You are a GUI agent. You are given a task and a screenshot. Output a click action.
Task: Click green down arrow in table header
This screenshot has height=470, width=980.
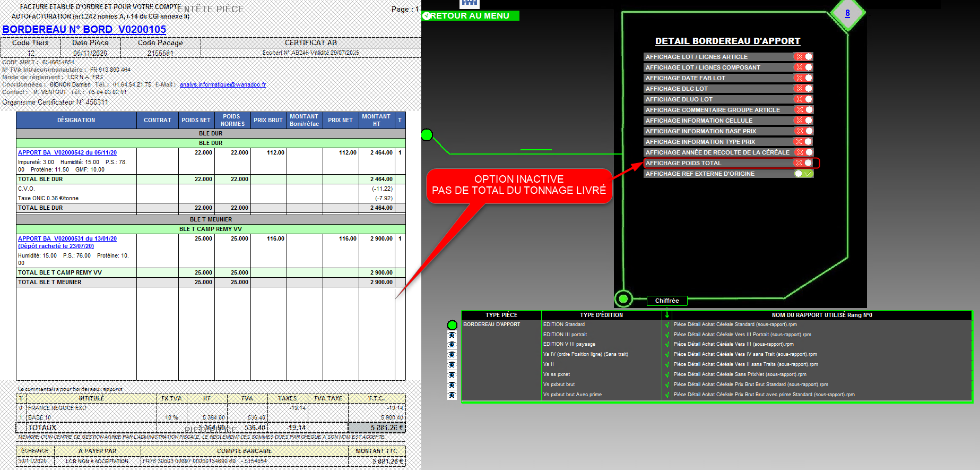(667, 314)
